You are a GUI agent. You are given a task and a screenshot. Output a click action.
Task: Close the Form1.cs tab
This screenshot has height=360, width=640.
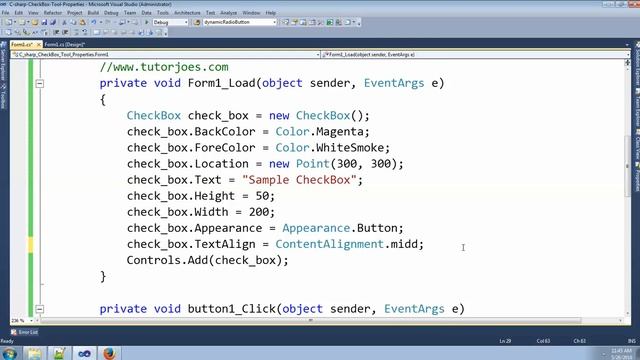click(x=39, y=44)
